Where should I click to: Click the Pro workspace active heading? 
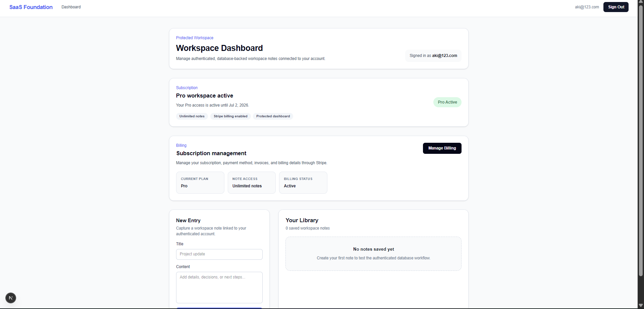[205, 96]
